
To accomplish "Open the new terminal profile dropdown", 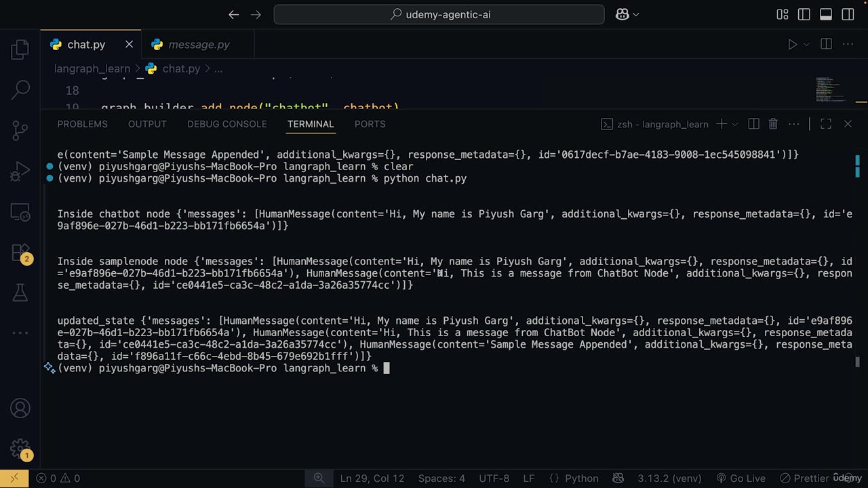I will click(734, 124).
